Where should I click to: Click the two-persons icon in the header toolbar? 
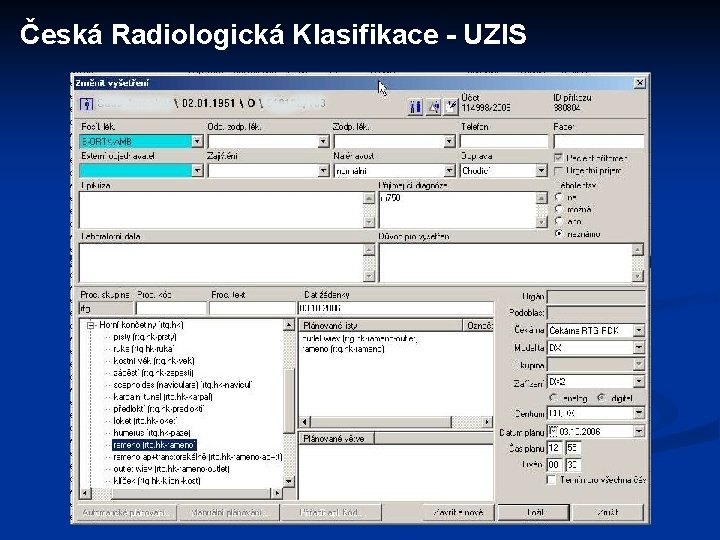pos(415,107)
